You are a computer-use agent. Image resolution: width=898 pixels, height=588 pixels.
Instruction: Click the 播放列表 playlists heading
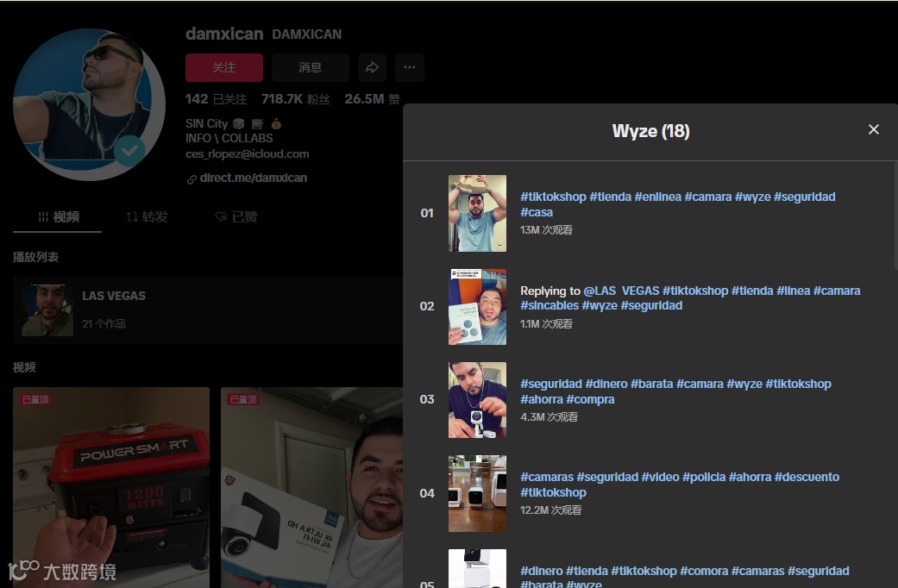pos(35,257)
